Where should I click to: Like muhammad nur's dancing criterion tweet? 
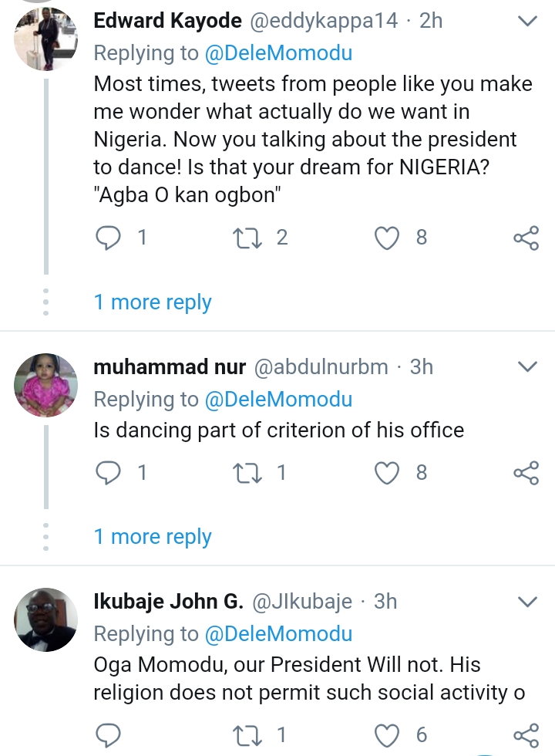(385, 473)
